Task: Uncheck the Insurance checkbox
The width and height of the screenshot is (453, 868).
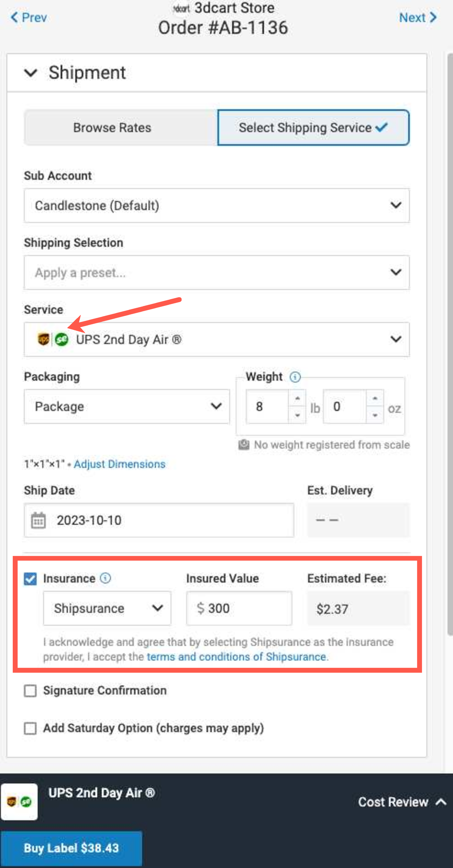Action: point(30,579)
